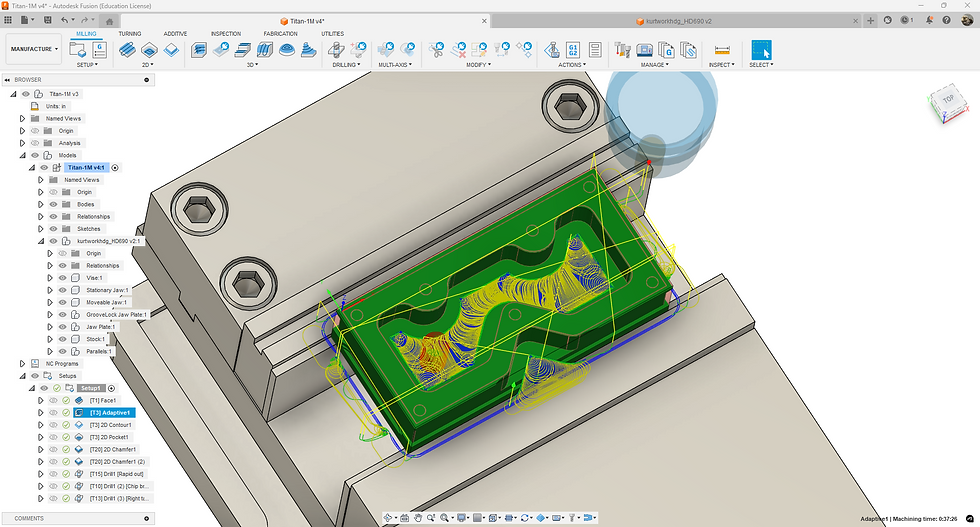980x527 pixels.
Task: Click the Undo arrow icon
Action: 64,20
